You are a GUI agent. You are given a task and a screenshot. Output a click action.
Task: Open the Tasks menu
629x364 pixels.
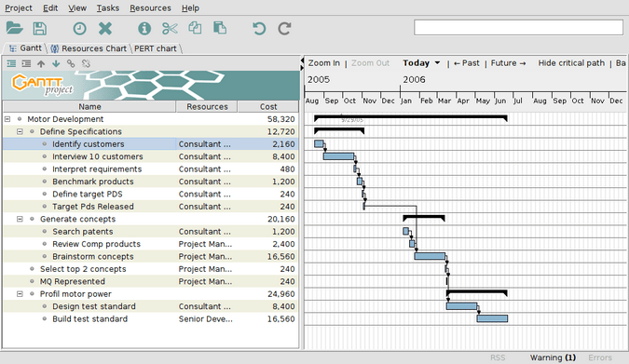click(x=107, y=8)
